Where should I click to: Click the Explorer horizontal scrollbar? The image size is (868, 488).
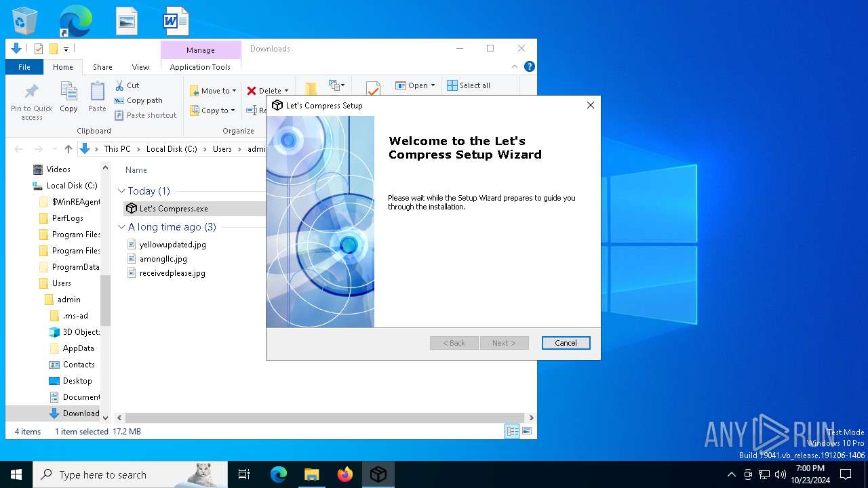click(325, 418)
